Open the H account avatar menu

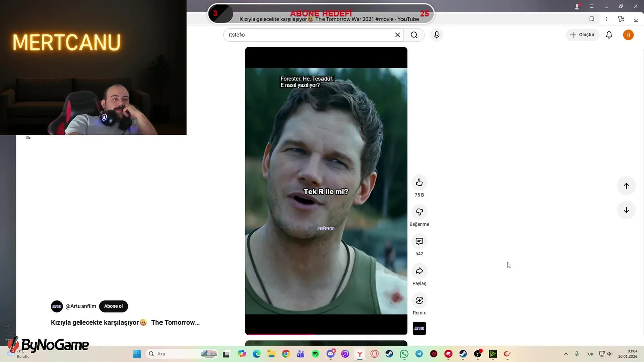pos(628,35)
